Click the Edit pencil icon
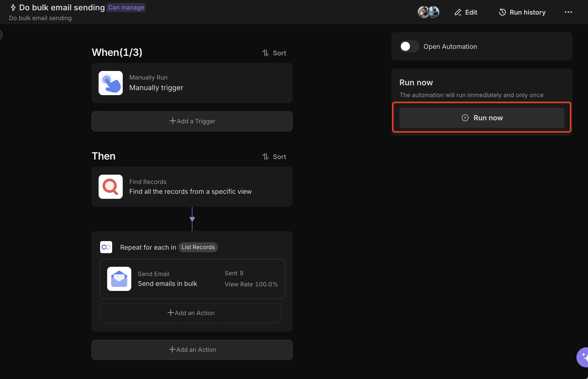Screen dimensions: 588x379 tap(457, 12)
